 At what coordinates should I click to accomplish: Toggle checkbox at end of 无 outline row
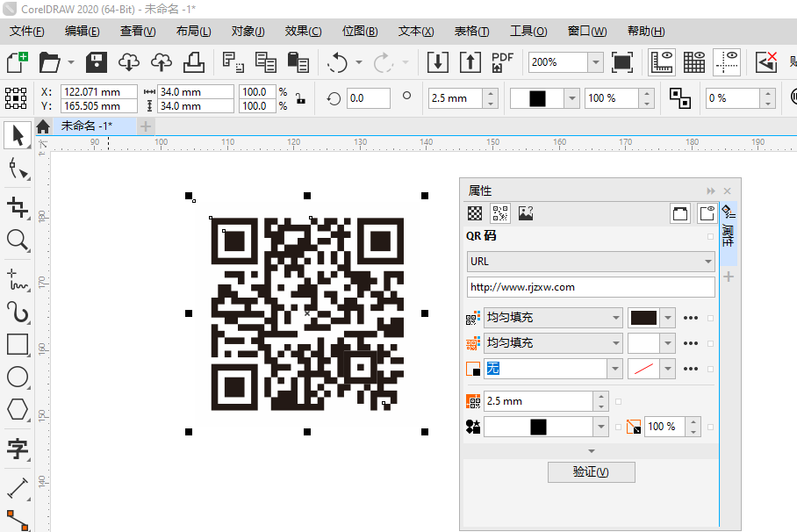point(711,369)
